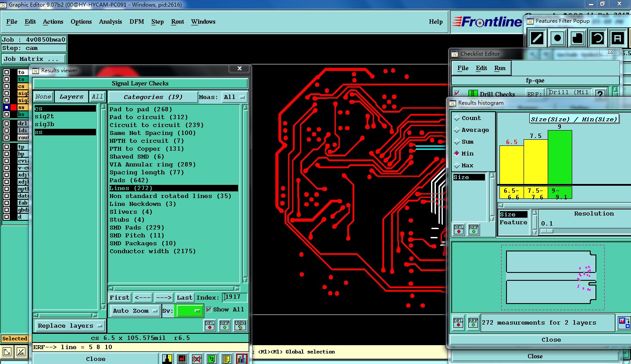The width and height of the screenshot is (631, 364).
Task: Click DEL icon in Results viewer
Action: point(210,325)
